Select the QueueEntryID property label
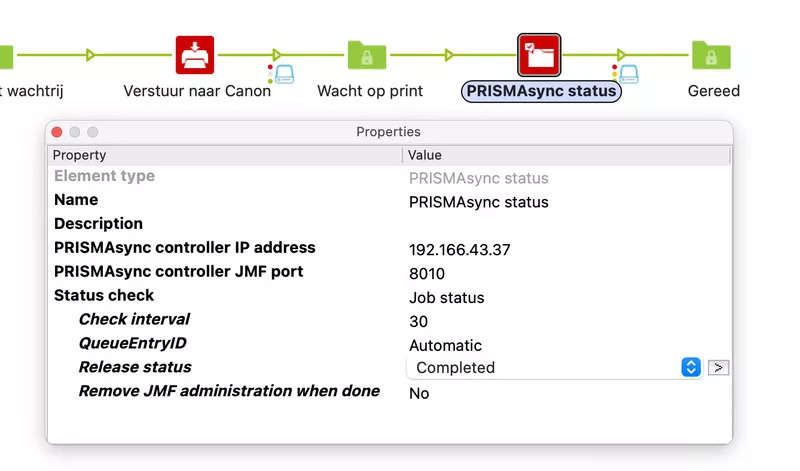The image size is (800, 471). point(133,343)
